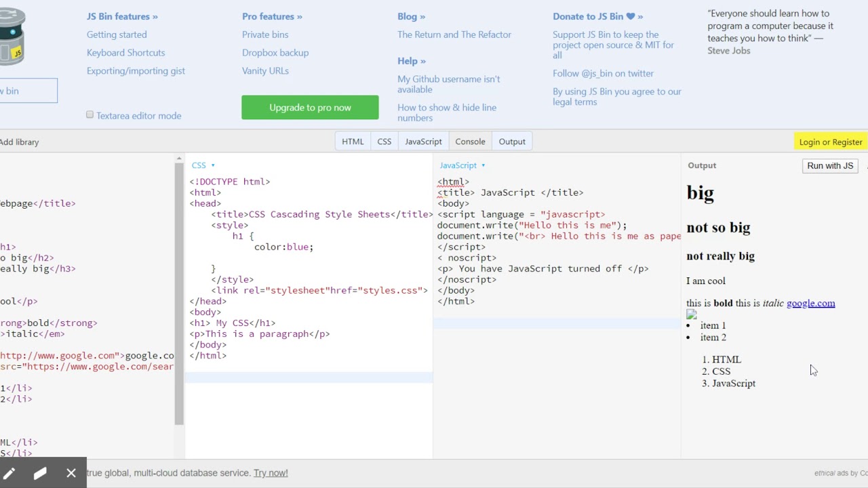Open Support JS Bin open source link
Screen dimensions: 868x488
[x=613, y=45]
